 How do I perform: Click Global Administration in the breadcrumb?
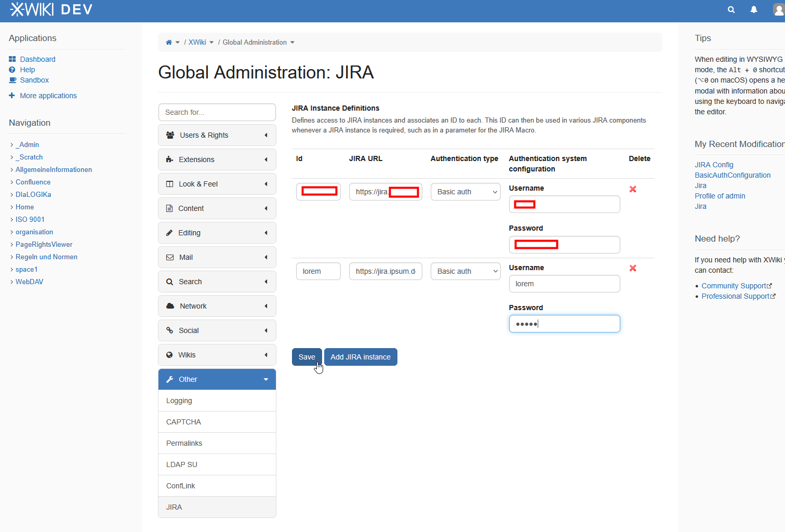255,43
